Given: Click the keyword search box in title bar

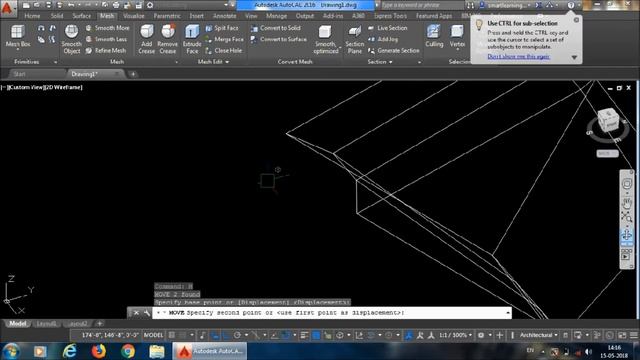Looking at the screenshot, I should [x=422, y=5].
